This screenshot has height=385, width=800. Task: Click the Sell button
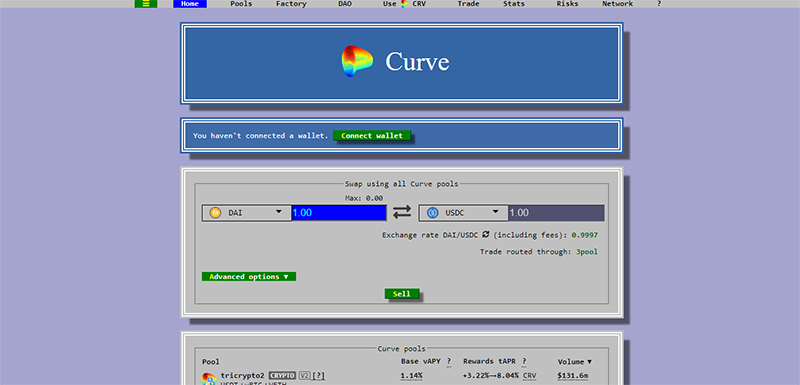402,294
